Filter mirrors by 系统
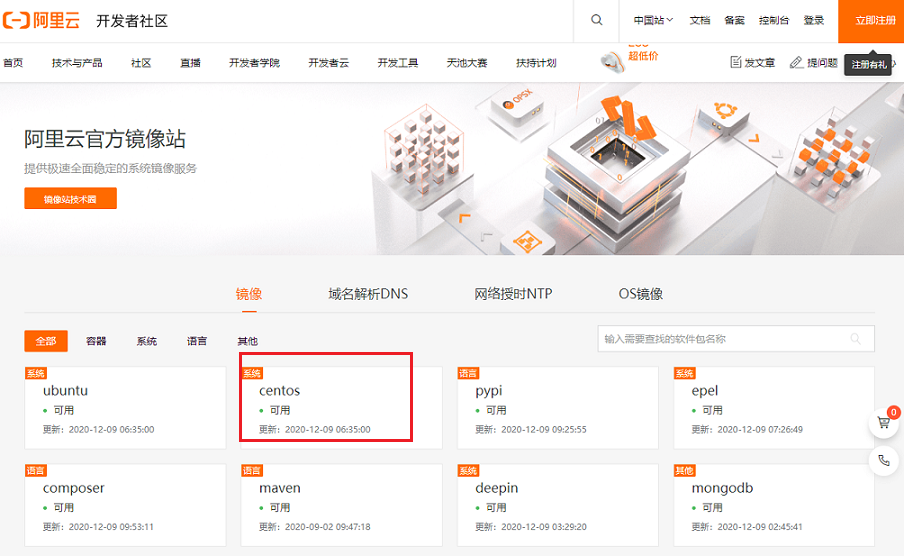The height and width of the screenshot is (556, 904). (x=146, y=341)
